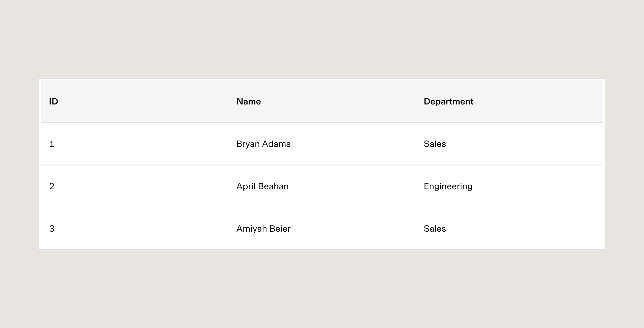Click the ID column header
Viewport: 644px width, 328px height.
pos(135,101)
